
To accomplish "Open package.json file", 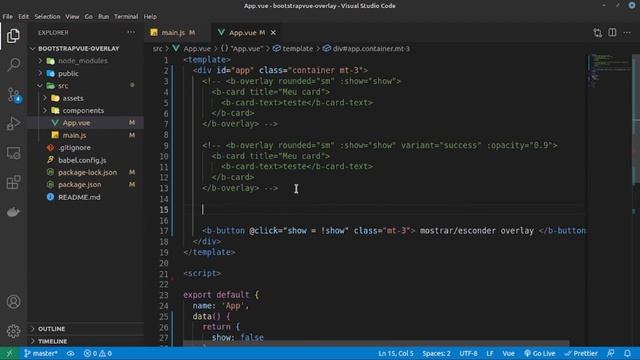I will point(86,184).
